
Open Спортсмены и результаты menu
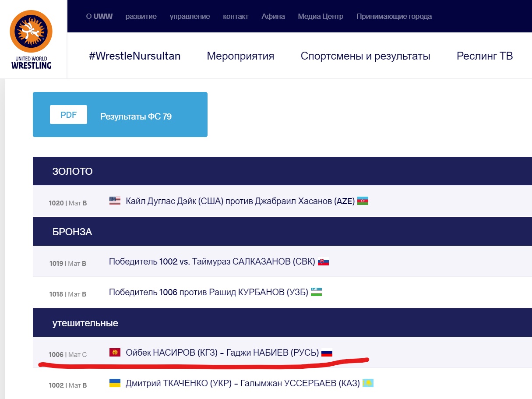point(365,56)
